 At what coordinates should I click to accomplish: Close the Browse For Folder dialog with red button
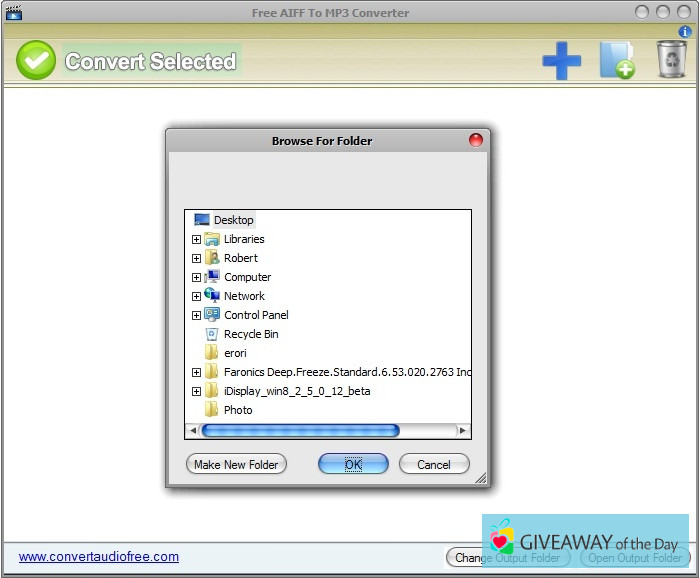click(x=476, y=140)
